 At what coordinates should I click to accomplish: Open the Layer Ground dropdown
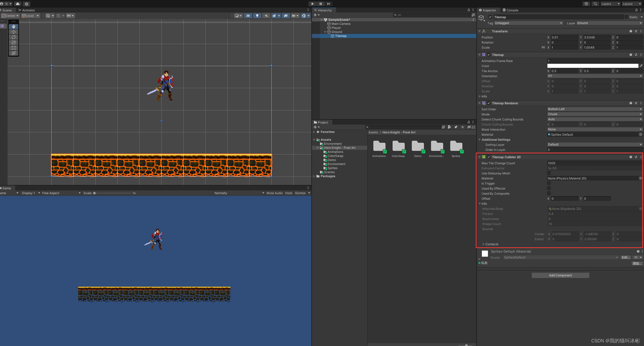609,23
